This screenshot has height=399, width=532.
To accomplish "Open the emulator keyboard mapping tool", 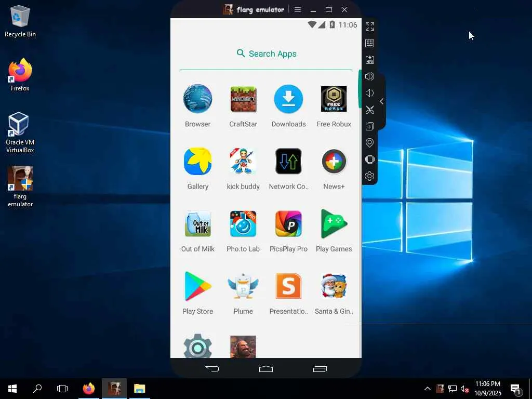I will coord(370,43).
